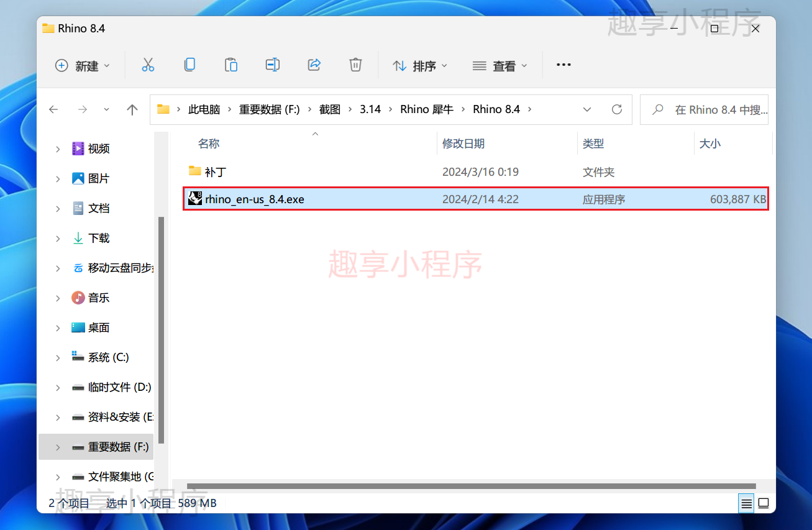This screenshot has height=530, width=812.
Task: Click 截图 in the address breadcrumb
Action: [330, 109]
